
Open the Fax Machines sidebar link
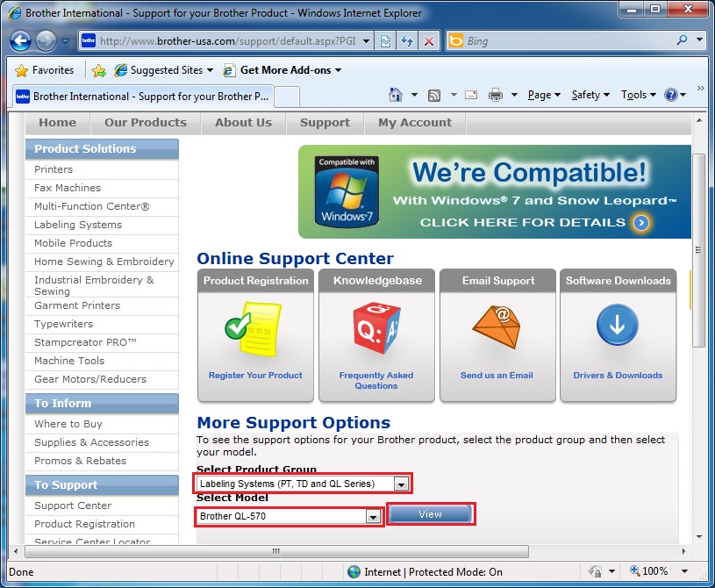(x=68, y=188)
